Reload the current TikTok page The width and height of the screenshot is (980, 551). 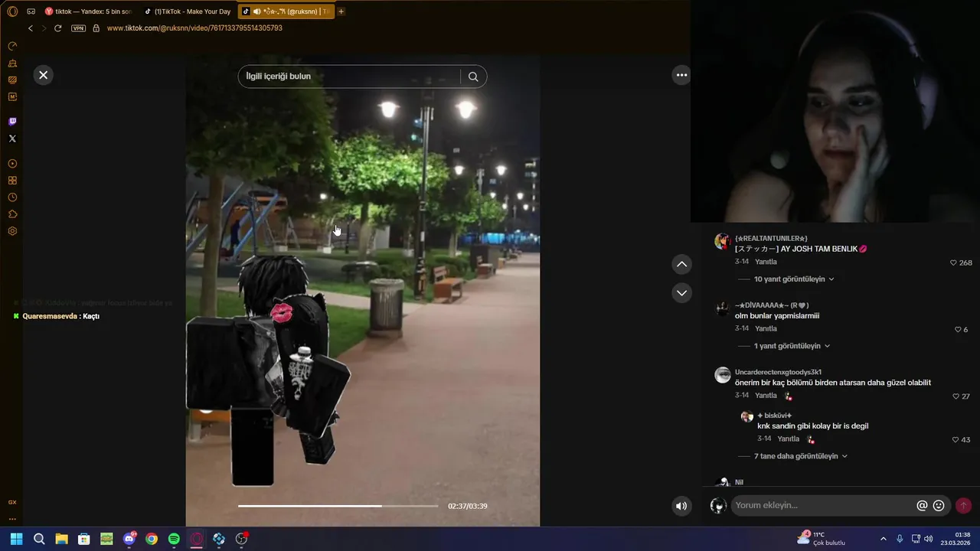pyautogui.click(x=57, y=28)
